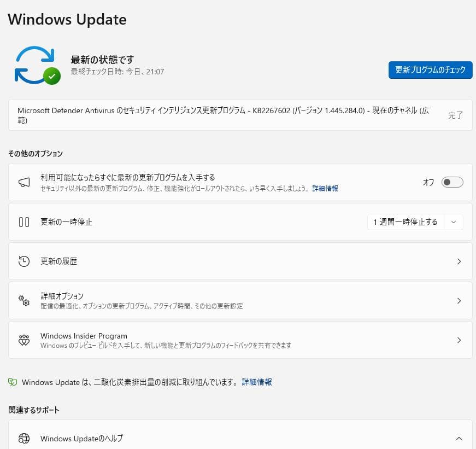Open 詳細情報 link about latest updates
This screenshot has width=476, height=449.
coord(325,188)
